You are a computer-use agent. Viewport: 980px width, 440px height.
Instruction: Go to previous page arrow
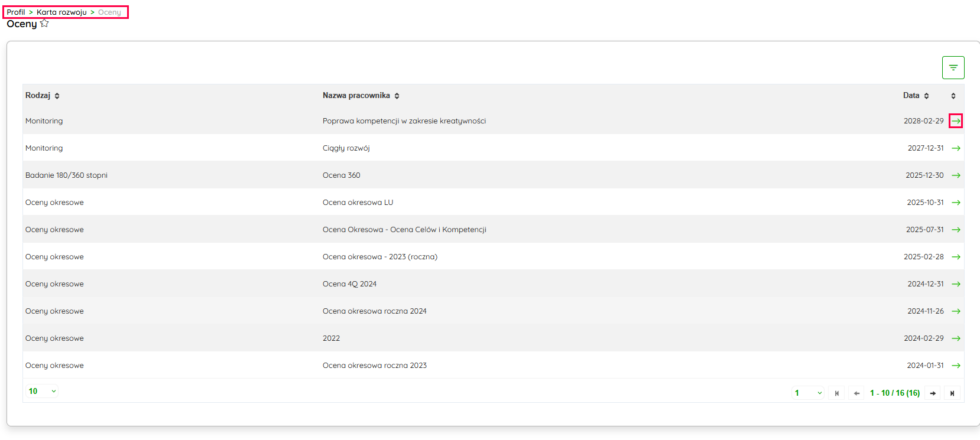pyautogui.click(x=856, y=393)
